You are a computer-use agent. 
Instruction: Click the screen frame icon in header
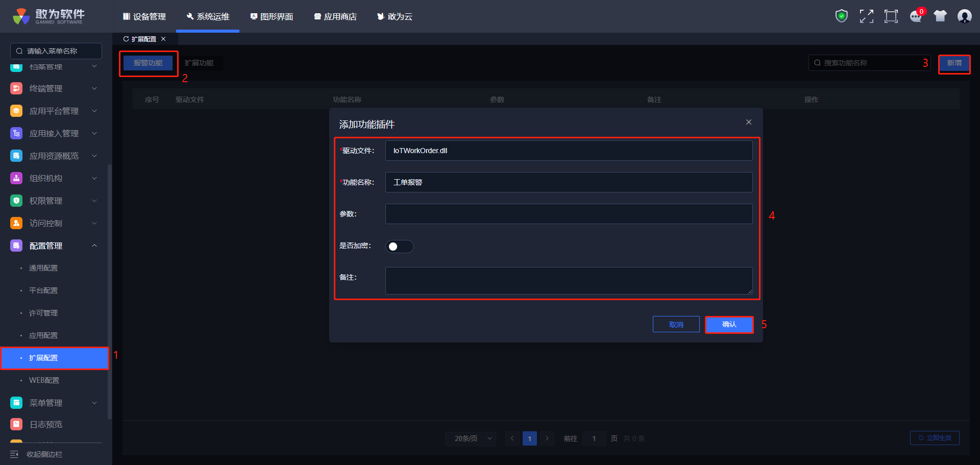(891, 16)
